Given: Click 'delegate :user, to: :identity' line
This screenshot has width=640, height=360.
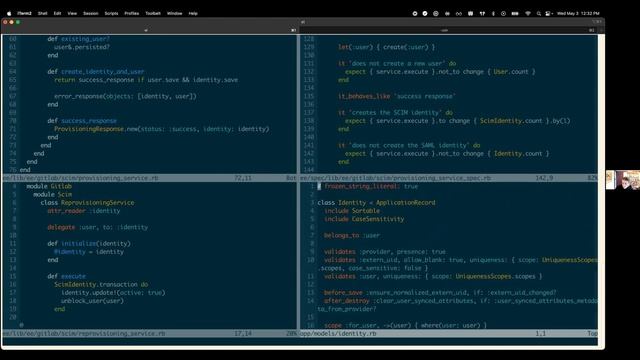Looking at the screenshot, I should point(98,227).
